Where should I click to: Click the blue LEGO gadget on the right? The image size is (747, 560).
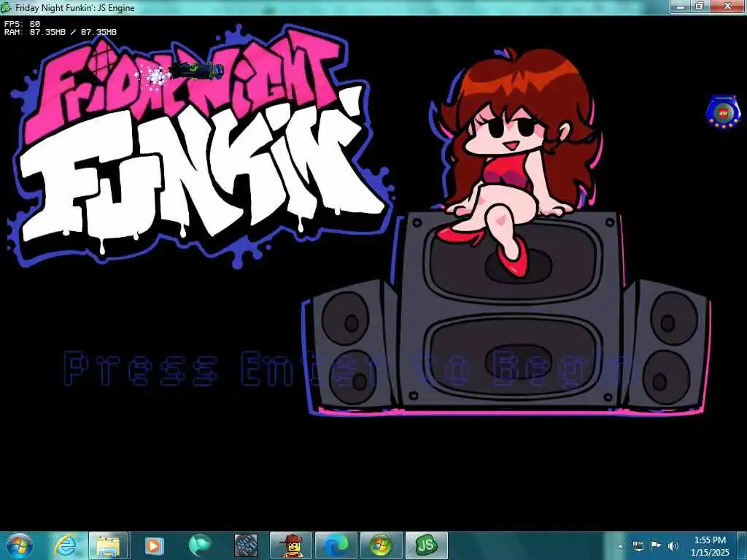point(723,112)
